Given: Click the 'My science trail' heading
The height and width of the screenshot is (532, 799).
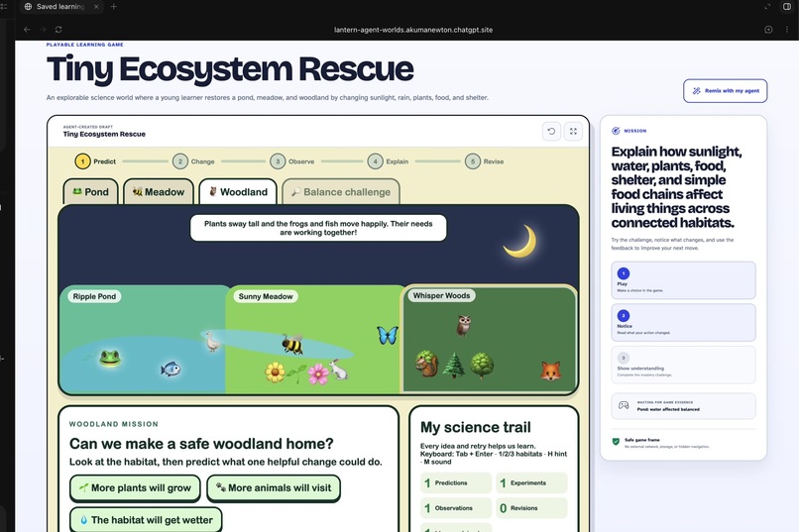Looking at the screenshot, I should click(476, 427).
